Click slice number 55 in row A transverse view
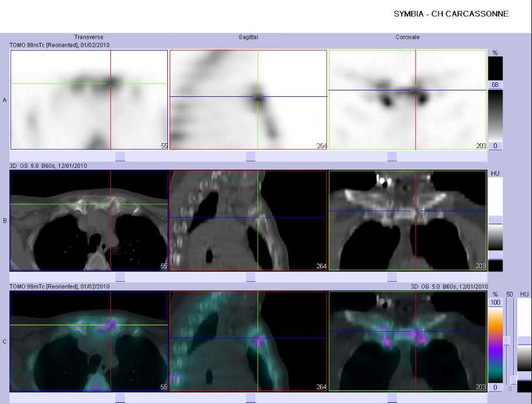The image size is (532, 404). (164, 146)
